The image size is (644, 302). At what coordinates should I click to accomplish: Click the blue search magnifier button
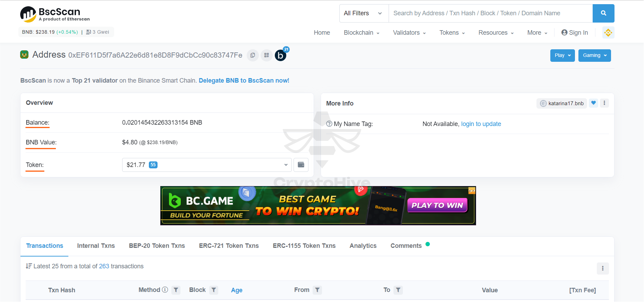point(603,13)
